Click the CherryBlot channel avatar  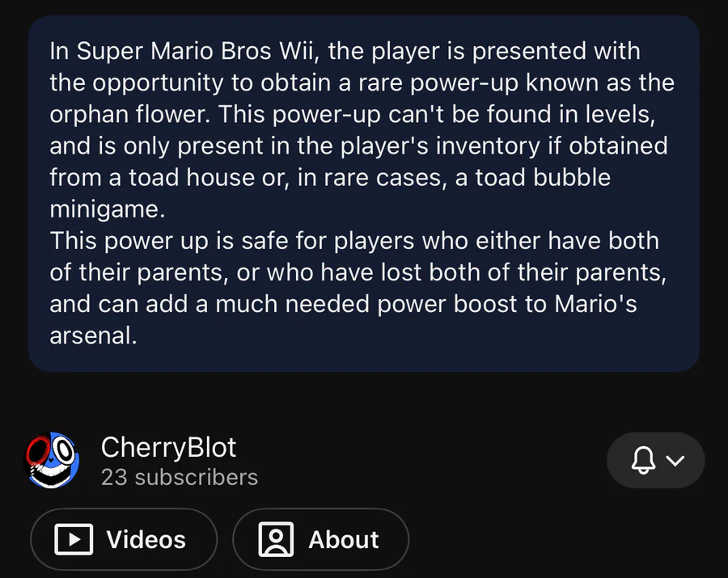[x=53, y=461]
